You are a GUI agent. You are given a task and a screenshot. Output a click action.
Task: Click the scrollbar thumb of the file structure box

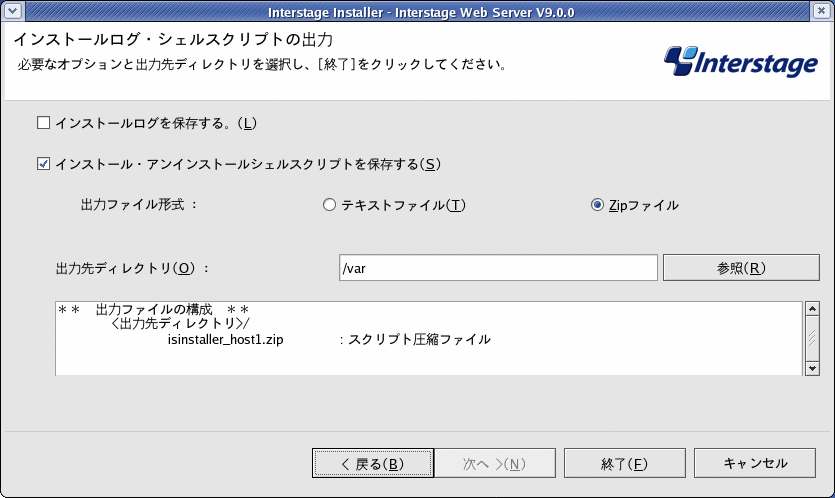point(812,339)
